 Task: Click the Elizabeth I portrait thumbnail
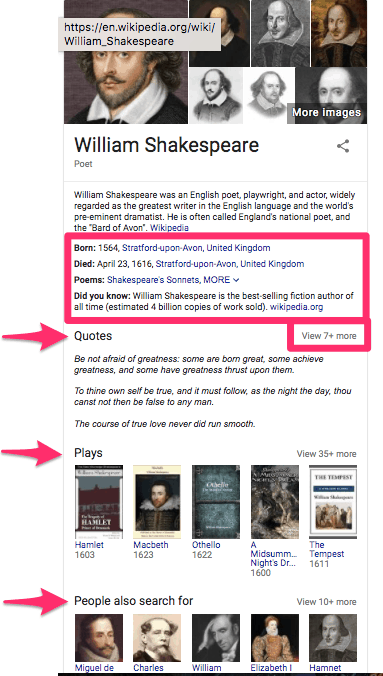274,638
